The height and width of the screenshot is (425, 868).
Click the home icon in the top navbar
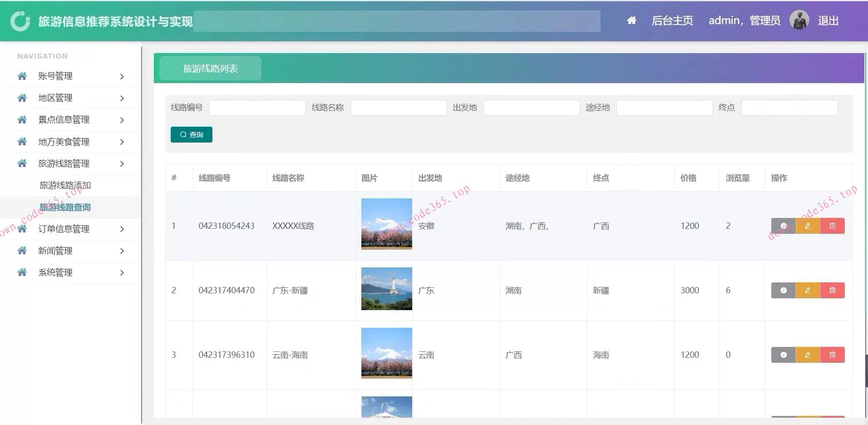click(631, 20)
